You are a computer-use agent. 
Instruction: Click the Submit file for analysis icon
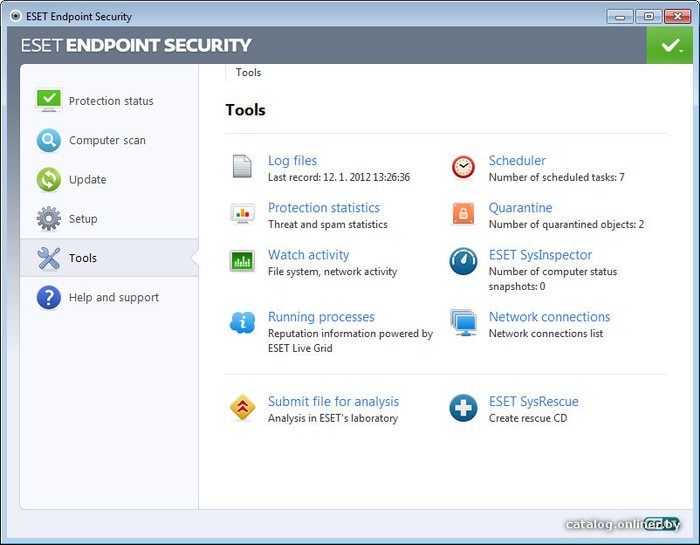tap(242, 408)
